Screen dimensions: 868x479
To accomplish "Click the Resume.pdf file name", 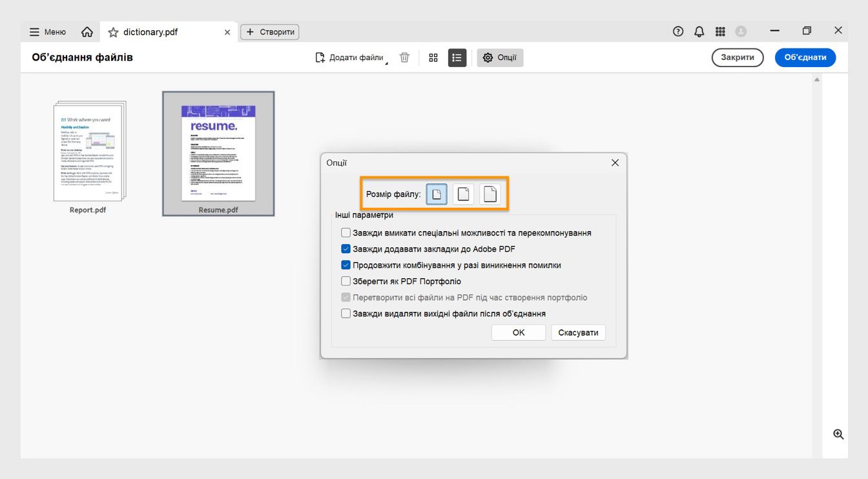I will tap(218, 210).
